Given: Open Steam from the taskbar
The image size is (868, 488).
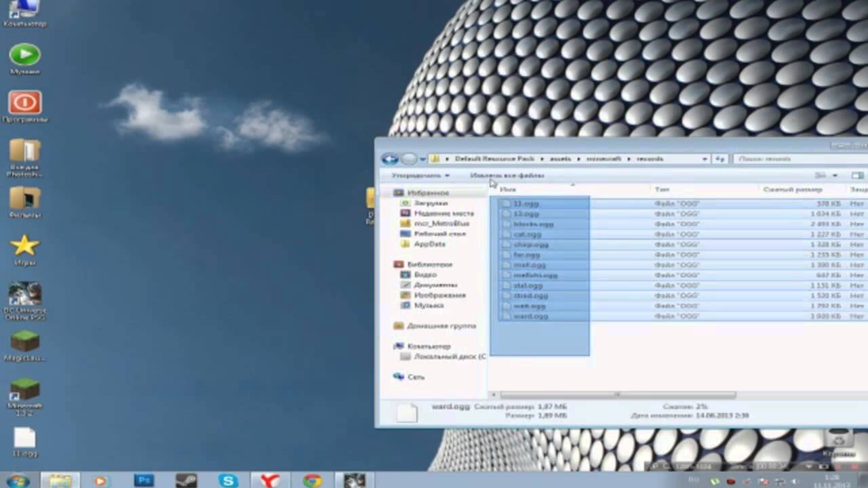Looking at the screenshot, I should (186, 481).
